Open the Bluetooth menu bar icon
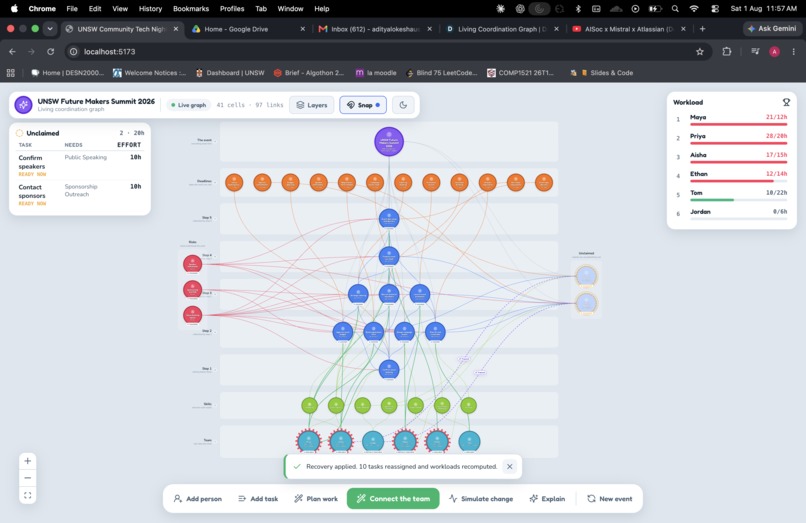806x523 pixels. (x=578, y=9)
